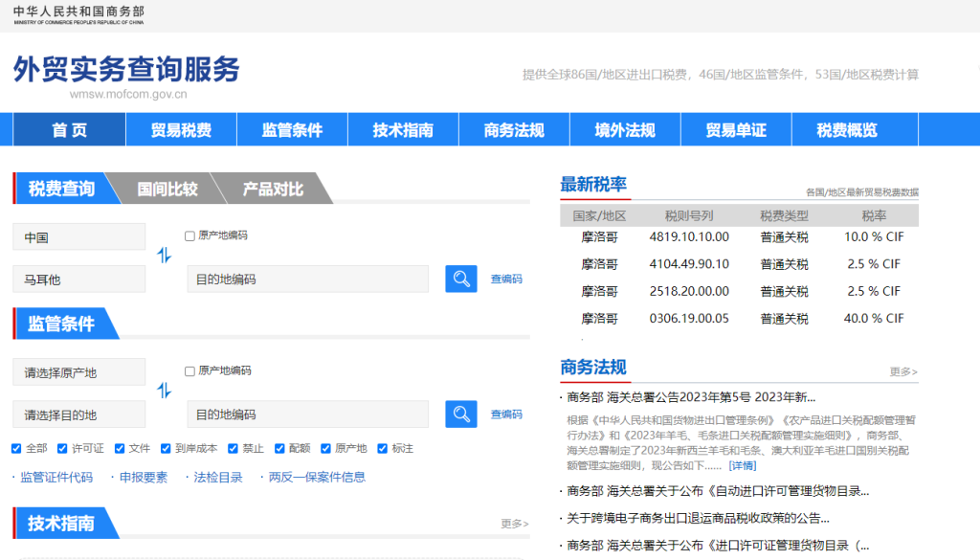Image resolution: width=980 pixels, height=560 pixels.
Task: Open the 请选择目的地 selector
Action: [78, 414]
